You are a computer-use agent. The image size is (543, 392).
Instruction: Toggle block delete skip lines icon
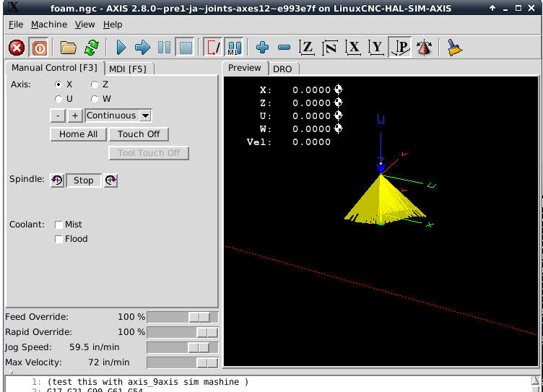pos(212,48)
